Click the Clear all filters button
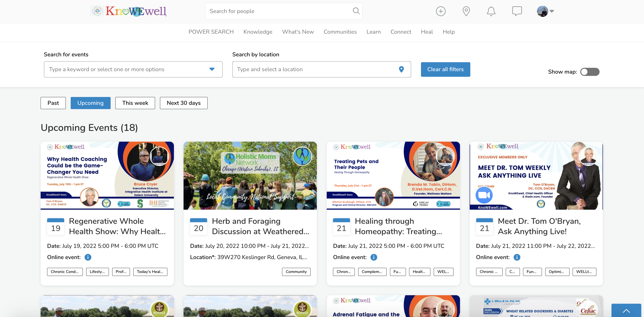Image resolution: width=644 pixels, height=317 pixels. click(x=445, y=69)
